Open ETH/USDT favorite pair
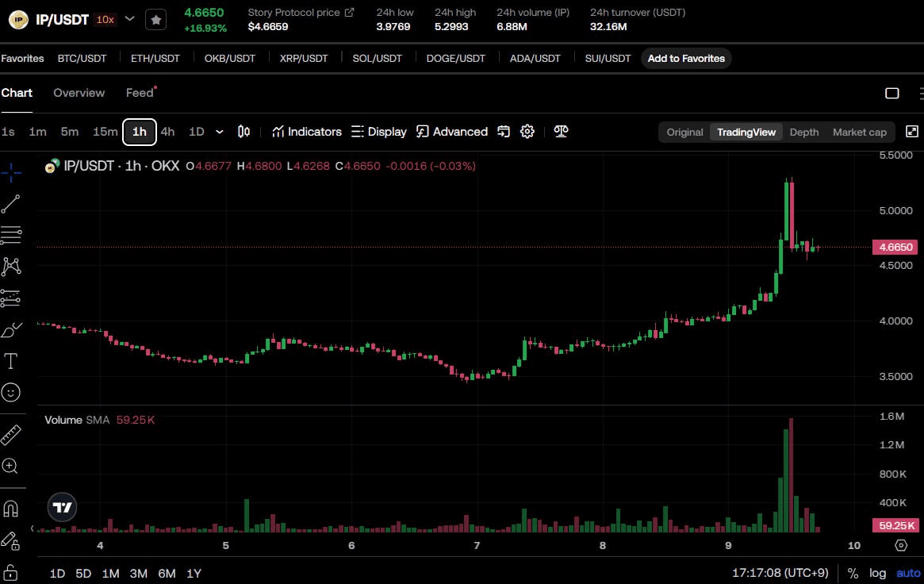Screen dimensions: 924x584 tap(155, 59)
